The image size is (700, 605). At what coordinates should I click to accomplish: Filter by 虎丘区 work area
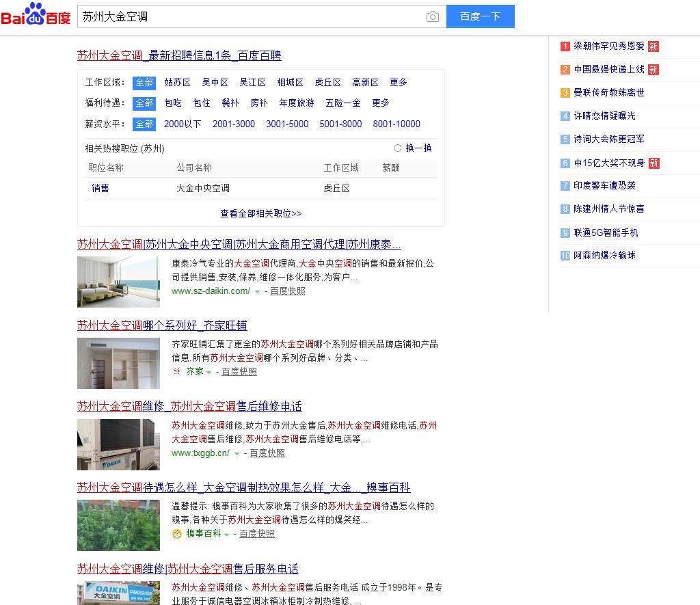point(327,83)
